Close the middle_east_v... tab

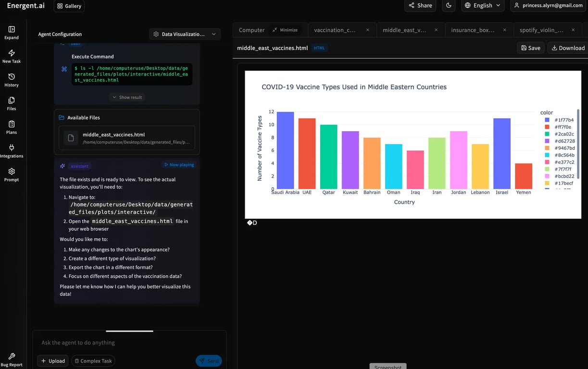point(436,30)
